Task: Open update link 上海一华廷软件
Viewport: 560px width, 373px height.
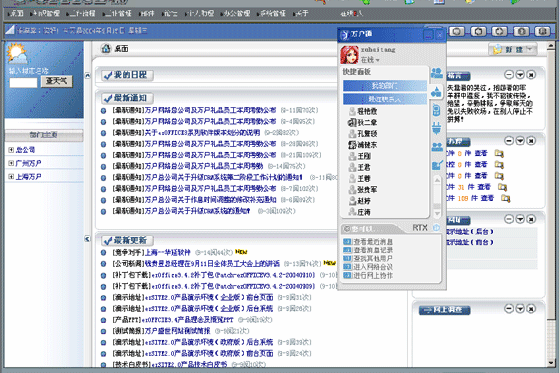Action: (168, 252)
